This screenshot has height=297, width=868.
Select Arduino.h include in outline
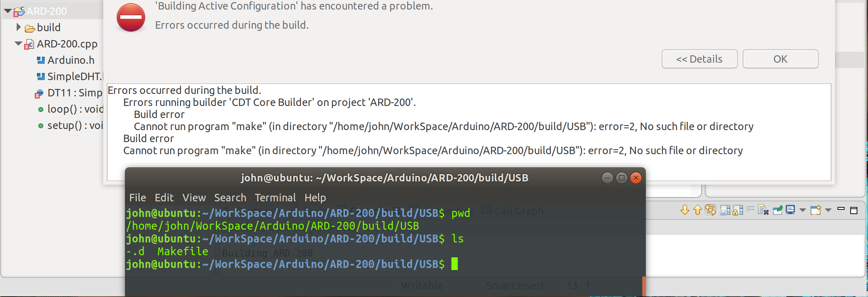click(71, 60)
